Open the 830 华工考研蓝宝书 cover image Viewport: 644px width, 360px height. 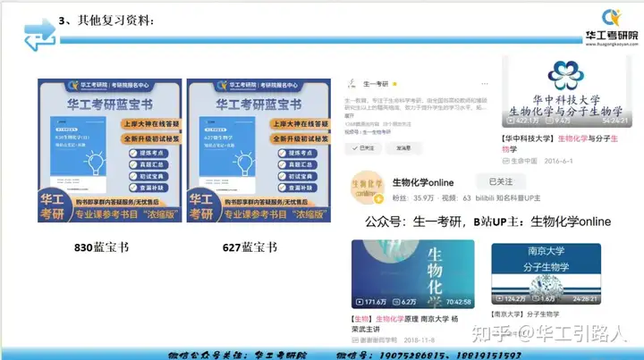110,150
